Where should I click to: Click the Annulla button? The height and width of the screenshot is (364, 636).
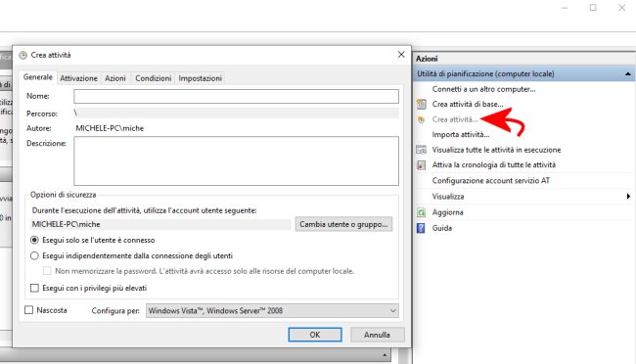(x=377, y=335)
